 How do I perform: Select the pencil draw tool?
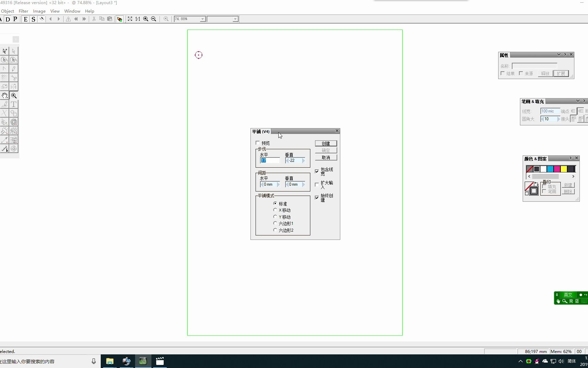click(14, 69)
